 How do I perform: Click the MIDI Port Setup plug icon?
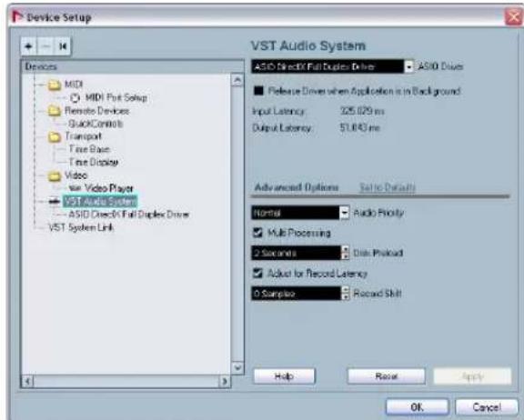pyautogui.click(x=76, y=98)
